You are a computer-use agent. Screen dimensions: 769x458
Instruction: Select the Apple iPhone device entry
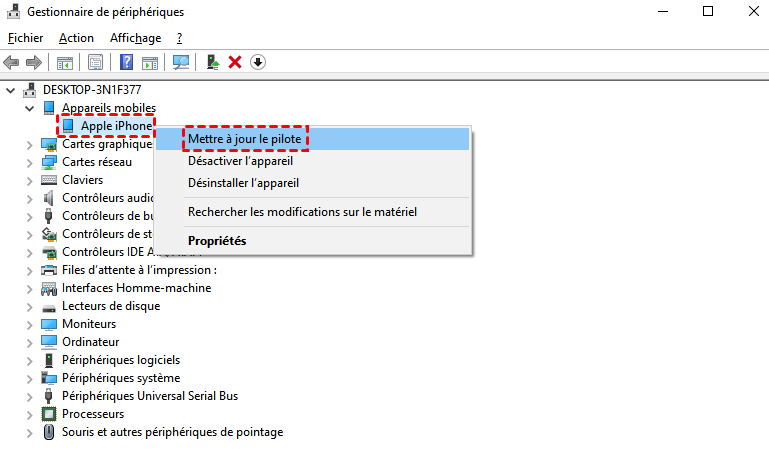pos(116,126)
